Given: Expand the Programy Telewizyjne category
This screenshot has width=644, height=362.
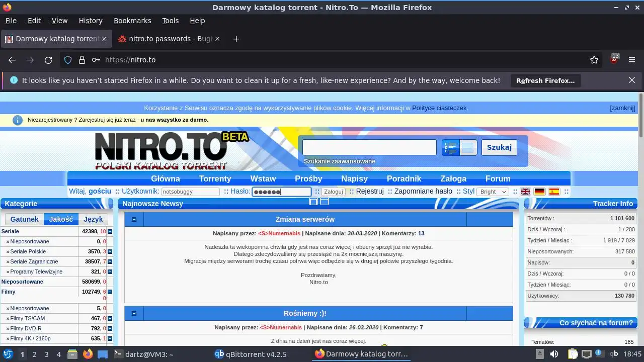Looking at the screenshot, I should 110,271.
